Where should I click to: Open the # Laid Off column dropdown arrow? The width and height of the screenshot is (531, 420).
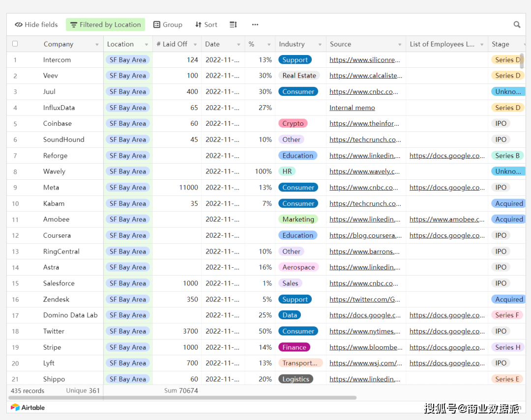click(195, 44)
